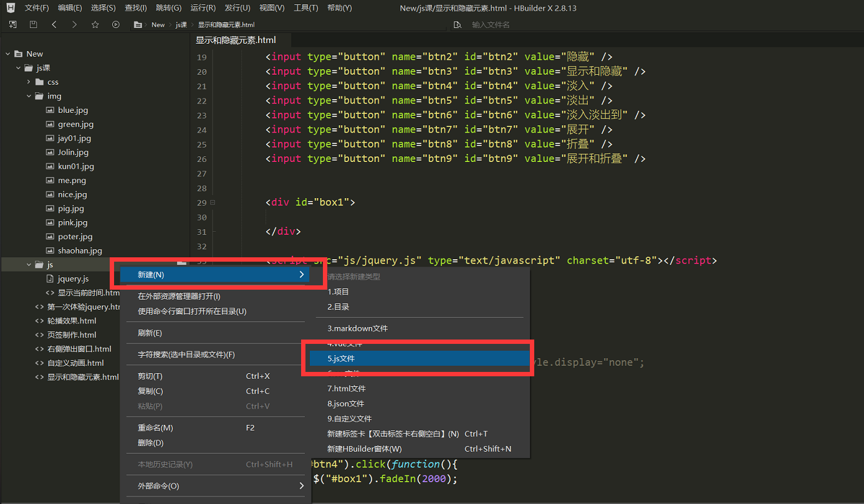Click the file search icon beside 输入文件名
Screen dimensions: 864x504
point(458,25)
